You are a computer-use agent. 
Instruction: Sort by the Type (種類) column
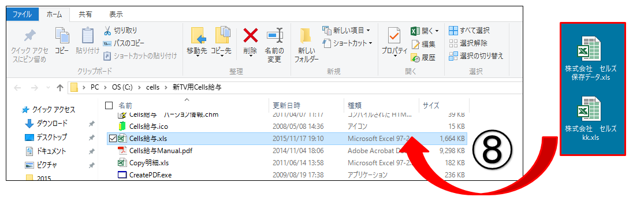click(355, 106)
